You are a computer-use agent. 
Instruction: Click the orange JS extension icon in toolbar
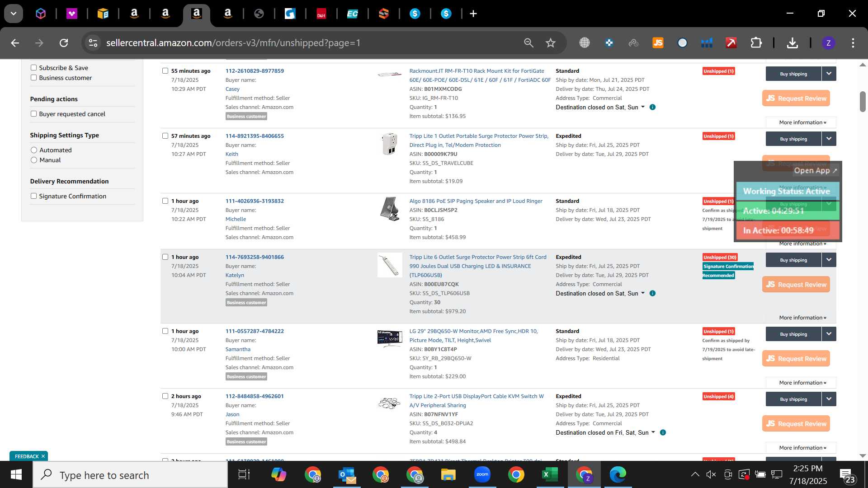click(658, 43)
